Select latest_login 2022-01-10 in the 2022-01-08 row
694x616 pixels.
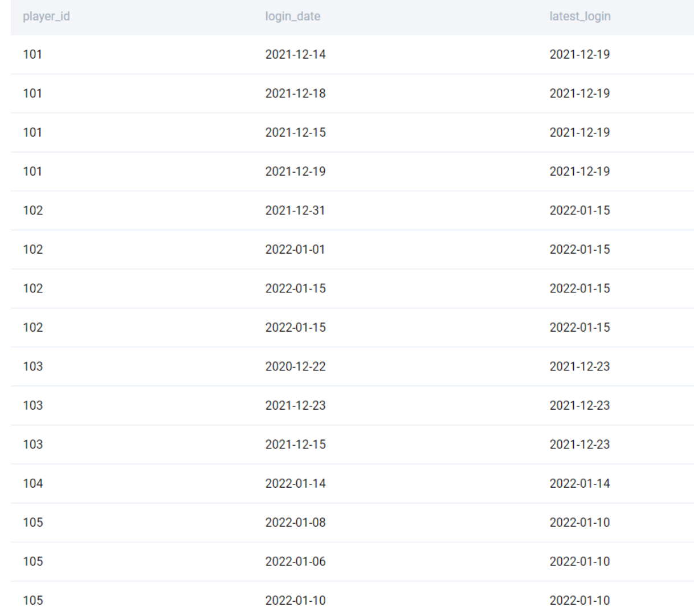(x=580, y=523)
